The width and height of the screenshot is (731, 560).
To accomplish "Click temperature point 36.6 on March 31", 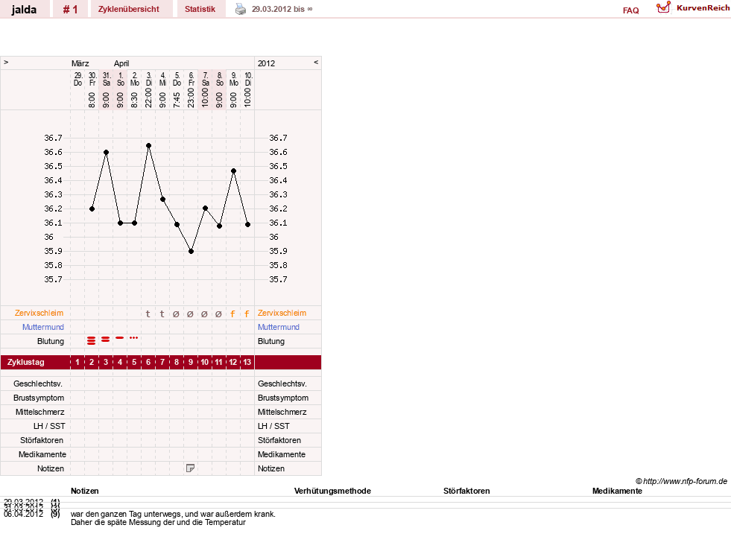I will (x=107, y=153).
